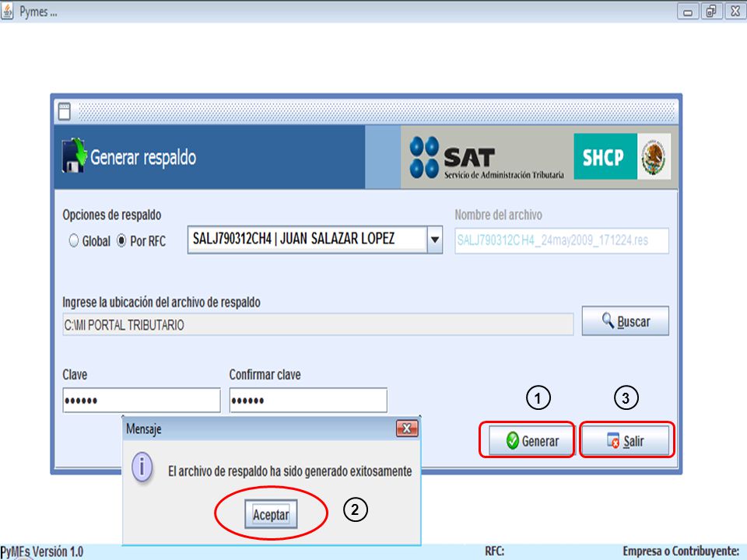Click the magnifier icon on Buscar
Screen dimensions: 747x560
point(608,320)
